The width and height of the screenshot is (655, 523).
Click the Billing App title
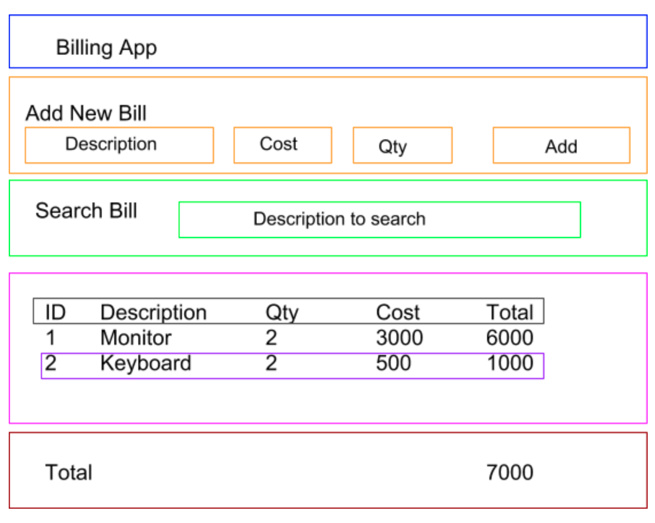106,47
